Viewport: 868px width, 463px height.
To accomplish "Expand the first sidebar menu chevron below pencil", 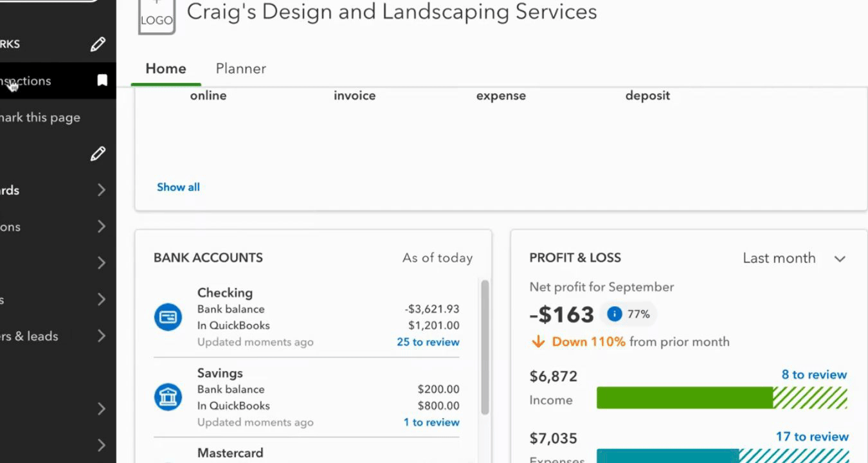I will [x=102, y=190].
